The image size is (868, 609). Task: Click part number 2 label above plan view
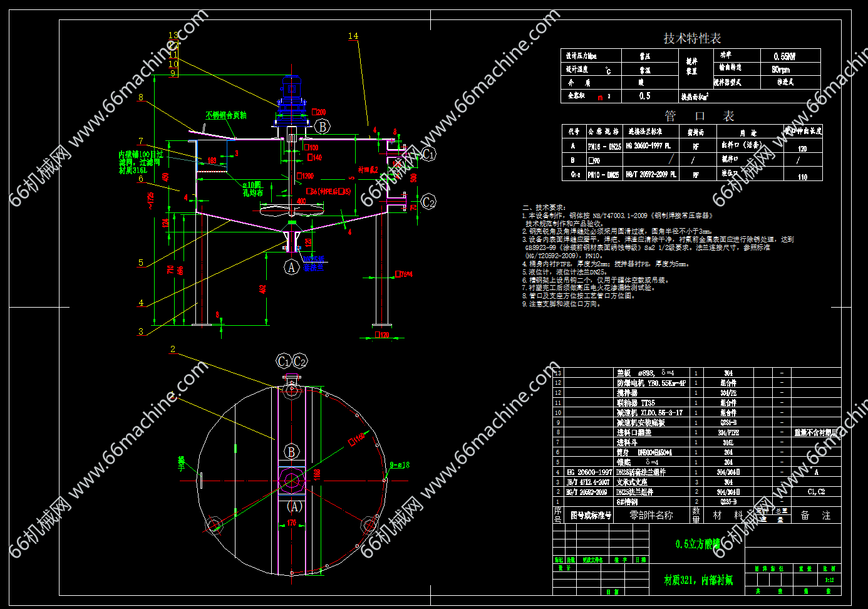(x=173, y=349)
